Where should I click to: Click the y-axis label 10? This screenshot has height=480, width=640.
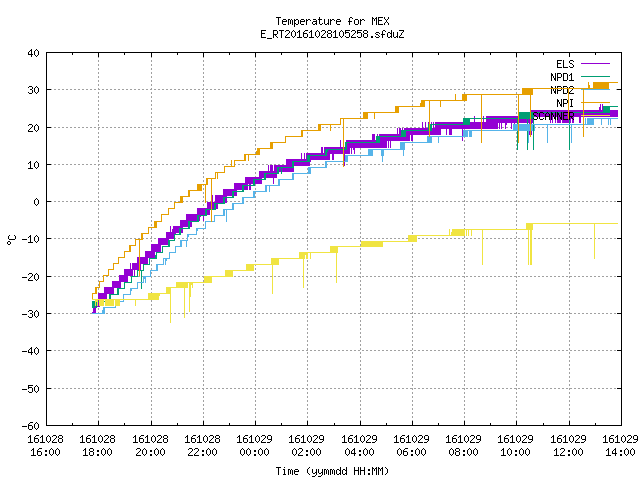[33, 165]
